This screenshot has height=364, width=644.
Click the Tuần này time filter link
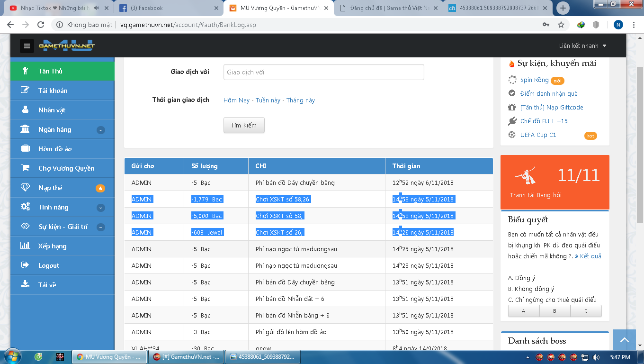click(x=268, y=100)
